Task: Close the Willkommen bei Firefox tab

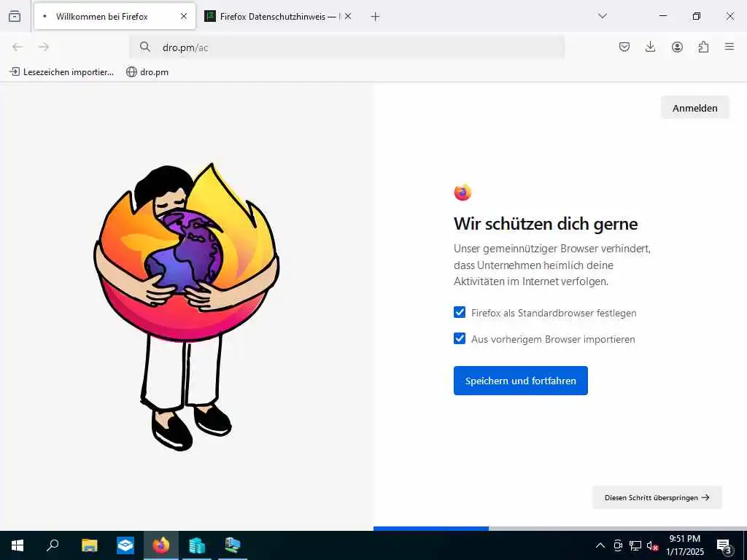Action: click(184, 16)
